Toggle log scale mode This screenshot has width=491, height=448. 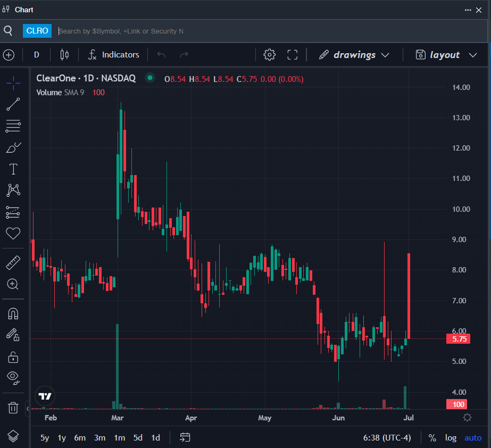[451, 438]
